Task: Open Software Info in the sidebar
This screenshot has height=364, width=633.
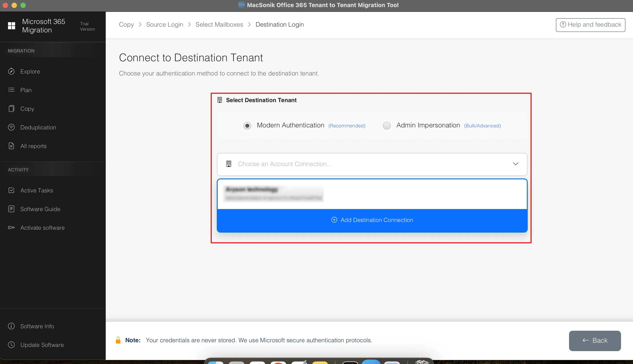Action: pos(37,326)
